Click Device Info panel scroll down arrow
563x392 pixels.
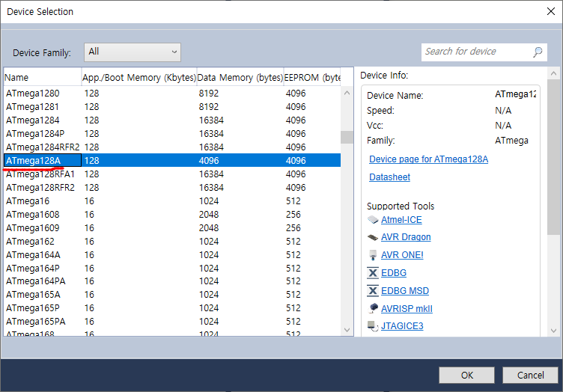554,331
